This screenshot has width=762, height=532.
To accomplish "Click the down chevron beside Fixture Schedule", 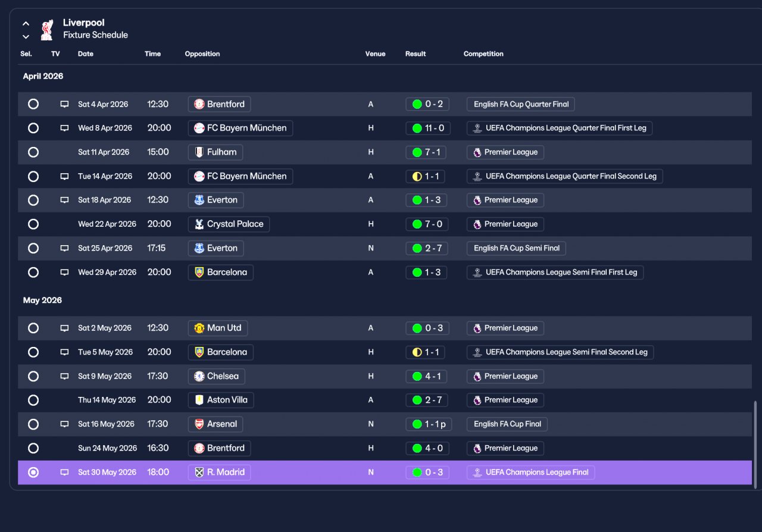I will tap(26, 37).
